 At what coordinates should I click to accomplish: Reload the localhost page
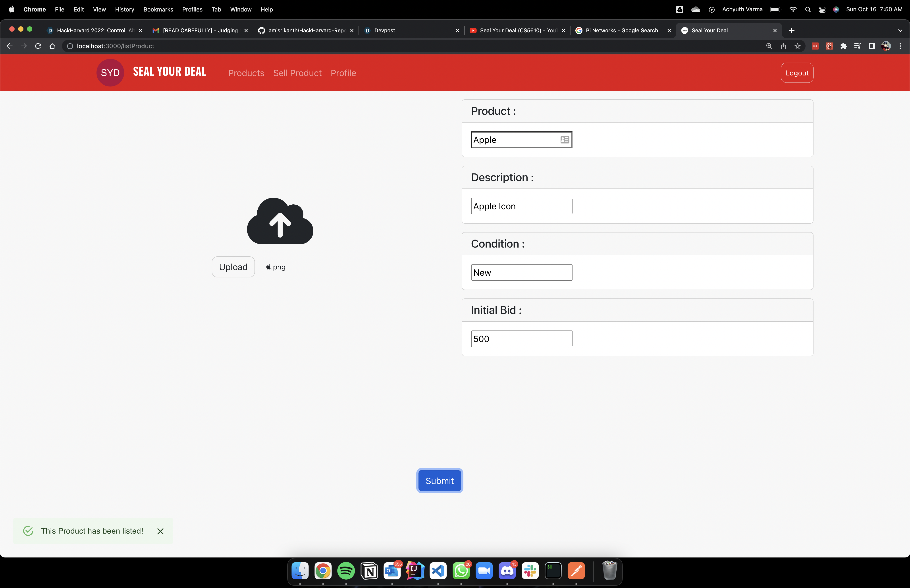(x=38, y=46)
